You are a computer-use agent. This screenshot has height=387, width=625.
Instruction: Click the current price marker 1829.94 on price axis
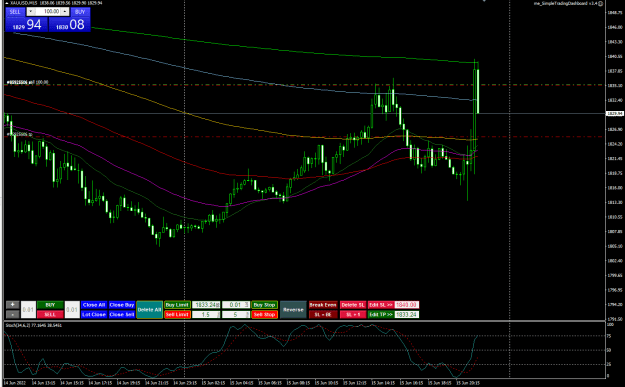[x=615, y=114]
